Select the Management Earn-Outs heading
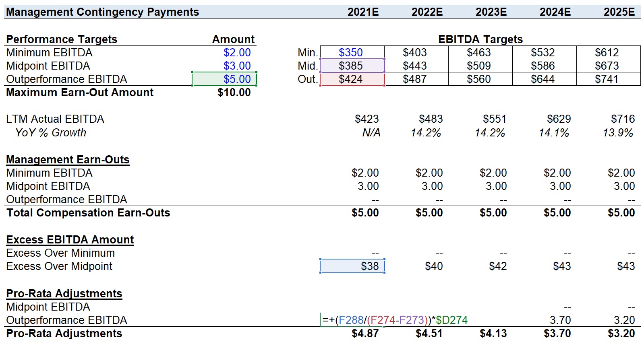The image size is (644, 344). click(68, 160)
